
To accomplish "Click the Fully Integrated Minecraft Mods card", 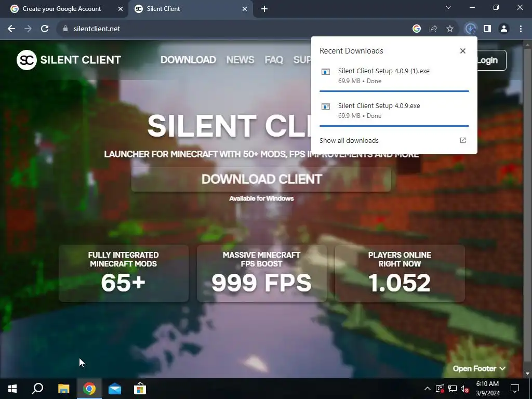I will (124, 273).
